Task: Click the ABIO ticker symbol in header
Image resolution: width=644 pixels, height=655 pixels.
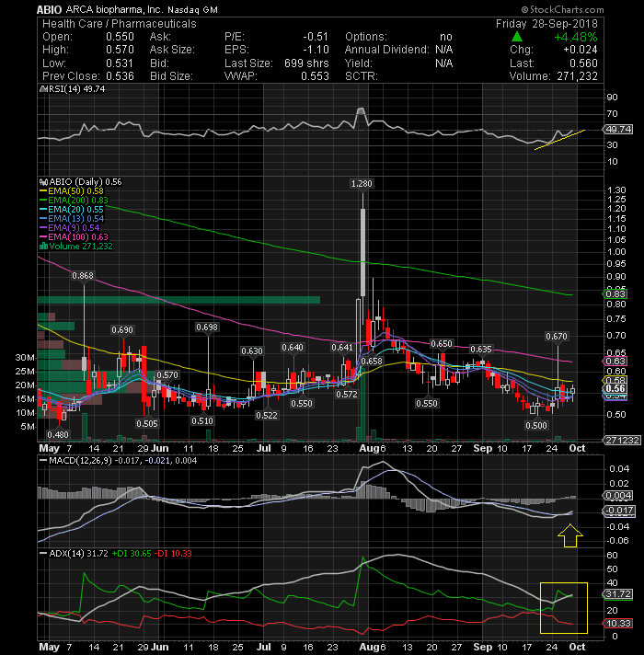Action: (x=50, y=9)
